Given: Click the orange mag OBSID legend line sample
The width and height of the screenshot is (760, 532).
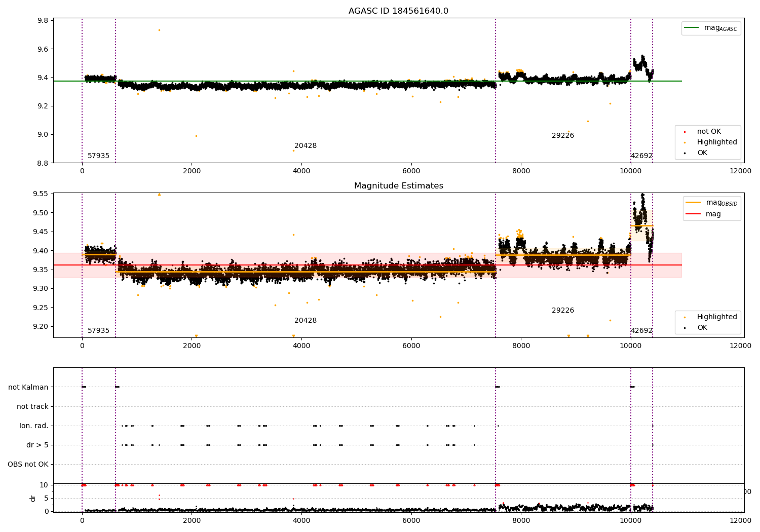Looking at the screenshot, I should coord(693,203).
